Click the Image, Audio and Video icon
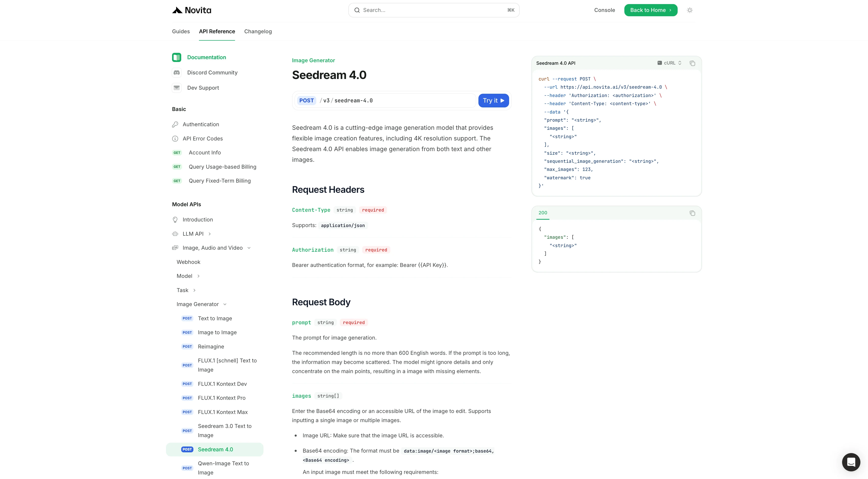Viewport: 868px width, 479px height. tap(175, 248)
